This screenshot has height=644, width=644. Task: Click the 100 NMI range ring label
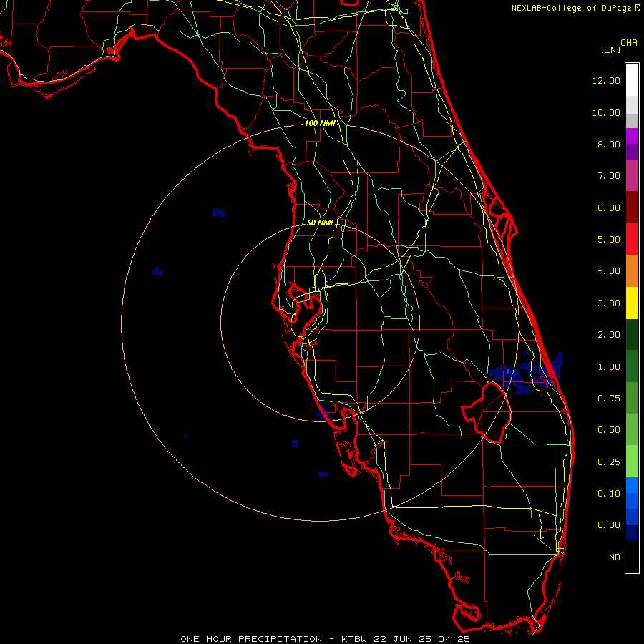pyautogui.click(x=320, y=123)
